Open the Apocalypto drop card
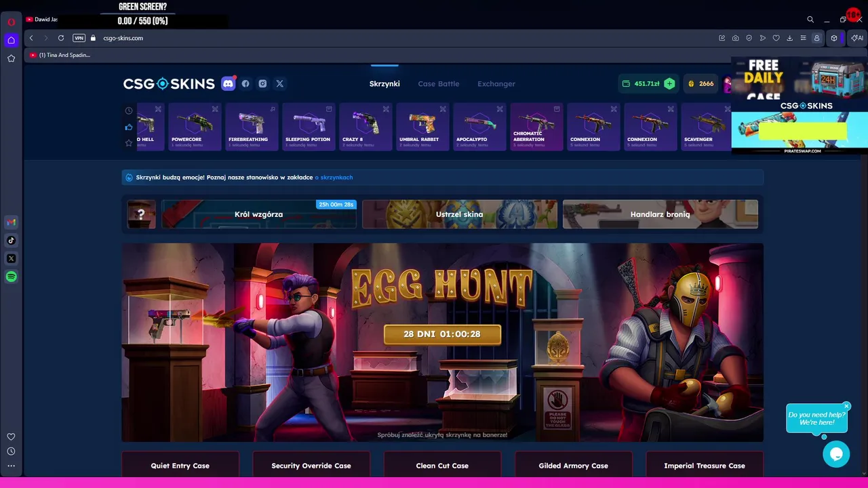The image size is (868, 488). click(479, 127)
